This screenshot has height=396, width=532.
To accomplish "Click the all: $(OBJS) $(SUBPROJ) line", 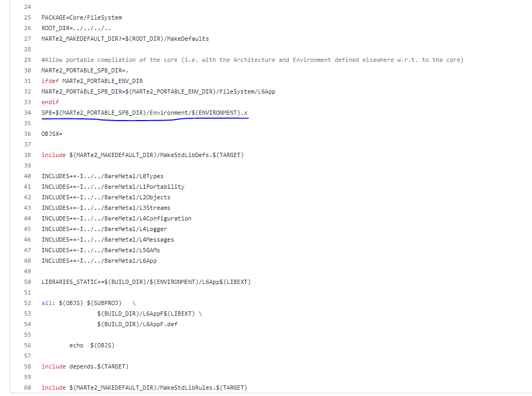I will [88, 303].
